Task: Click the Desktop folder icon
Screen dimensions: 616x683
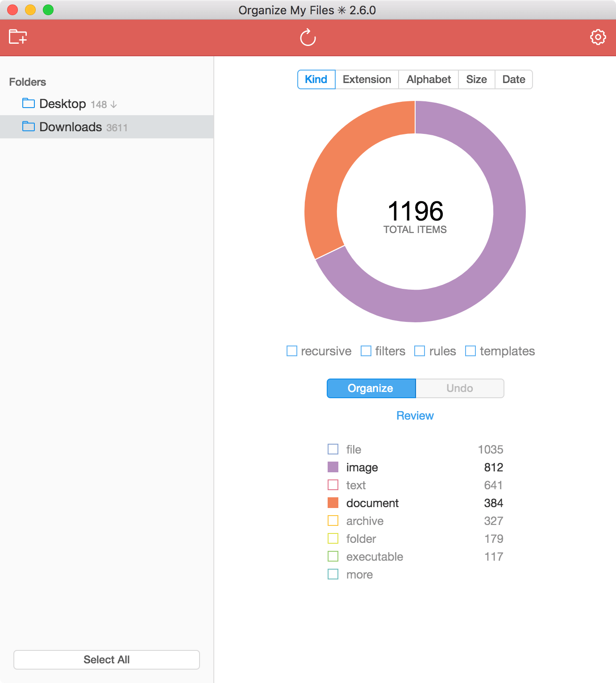Action: [x=29, y=104]
